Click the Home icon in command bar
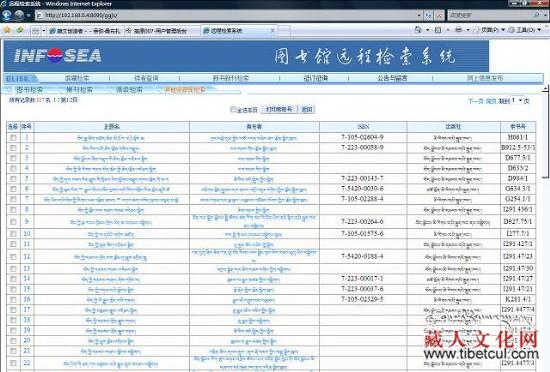This screenshot has height=372, width=550. (x=418, y=30)
